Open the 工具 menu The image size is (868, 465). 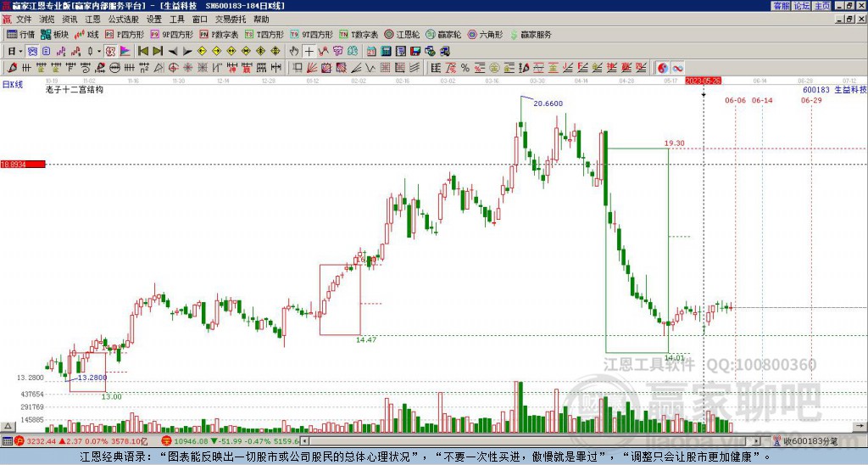pos(177,20)
